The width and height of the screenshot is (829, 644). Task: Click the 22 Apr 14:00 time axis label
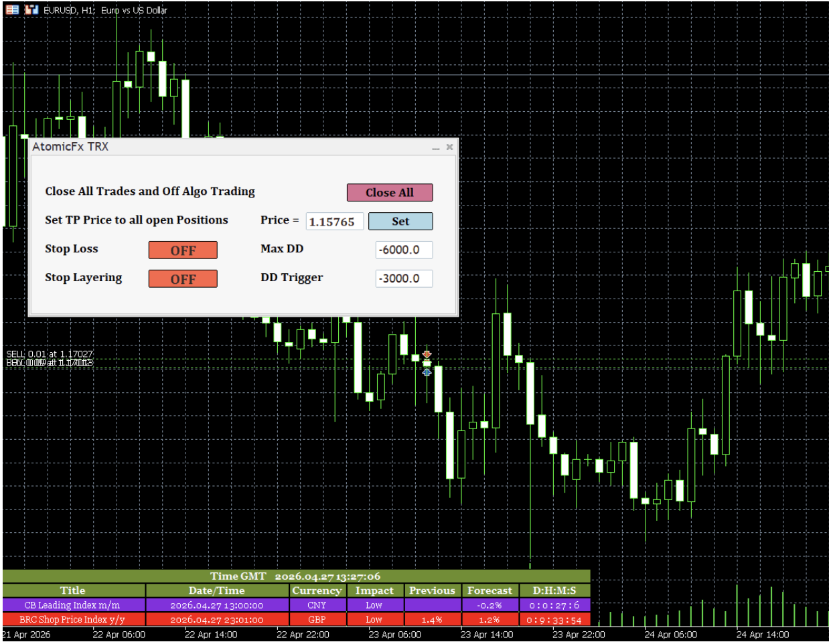click(x=211, y=635)
